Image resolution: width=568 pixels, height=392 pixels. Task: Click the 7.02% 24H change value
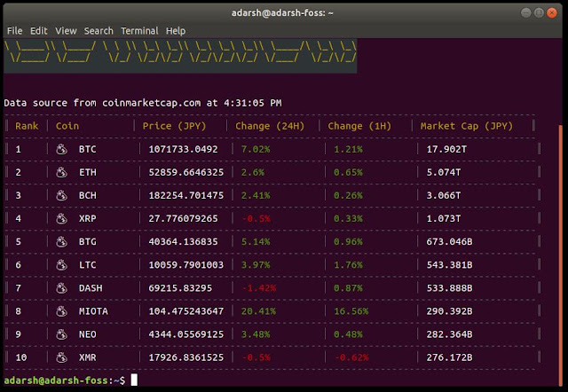pyautogui.click(x=256, y=149)
